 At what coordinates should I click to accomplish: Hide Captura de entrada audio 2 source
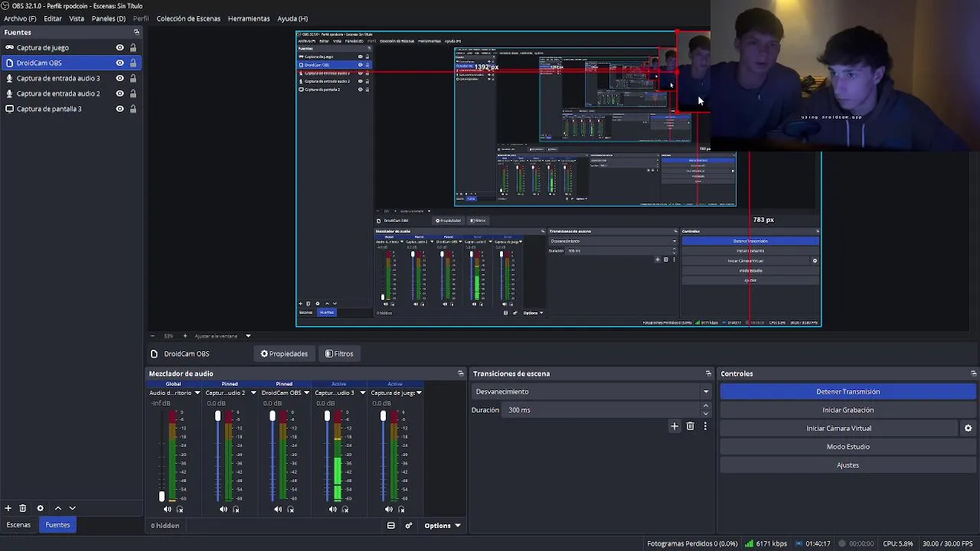119,93
